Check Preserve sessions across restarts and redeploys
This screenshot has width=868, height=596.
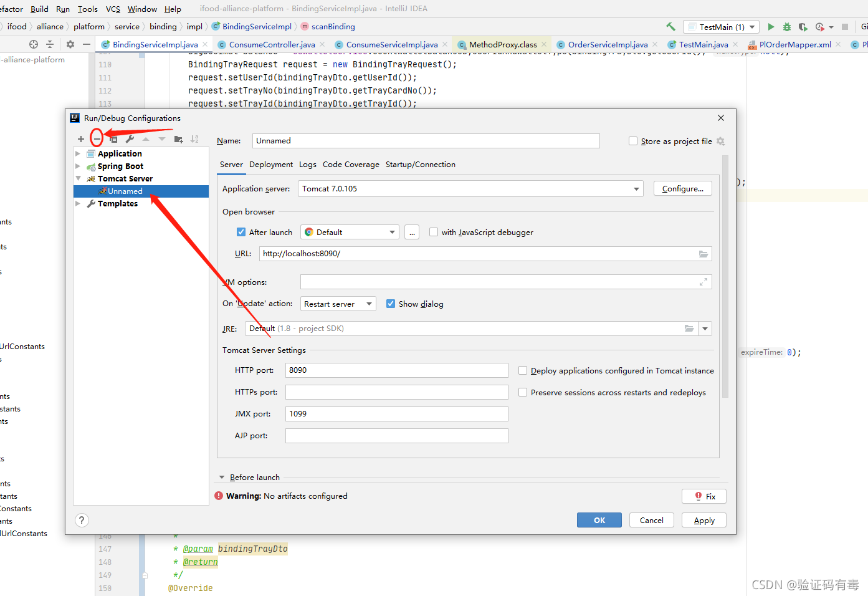(523, 392)
